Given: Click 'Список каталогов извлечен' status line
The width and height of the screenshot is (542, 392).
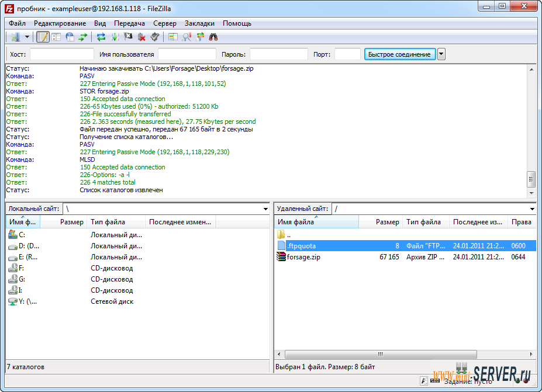Looking at the screenshot, I should pos(122,190).
